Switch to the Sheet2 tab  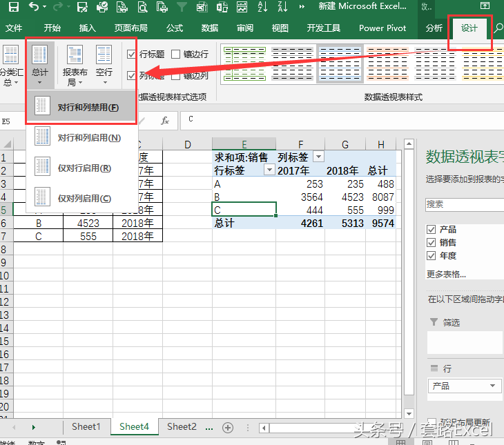pos(182,426)
